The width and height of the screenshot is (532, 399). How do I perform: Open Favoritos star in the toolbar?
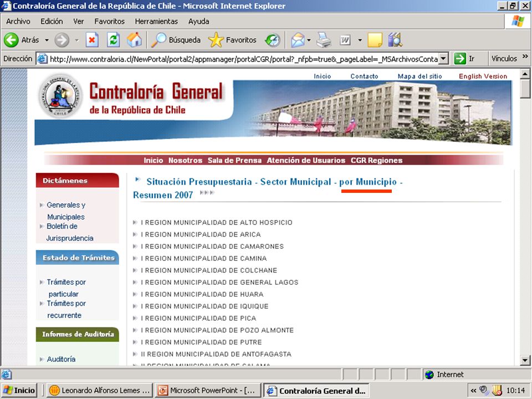pyautogui.click(x=216, y=40)
